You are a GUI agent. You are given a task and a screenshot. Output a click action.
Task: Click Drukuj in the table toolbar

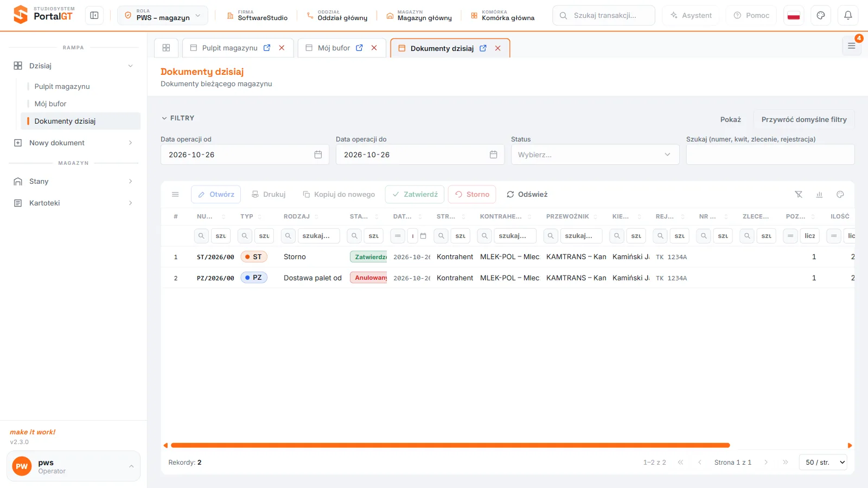click(x=269, y=194)
